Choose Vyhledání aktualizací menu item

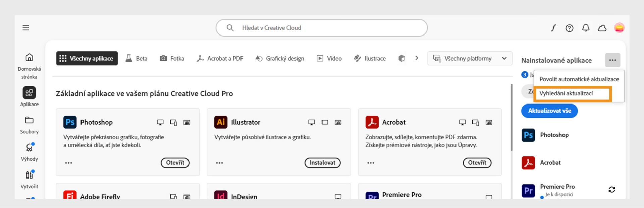573,93
